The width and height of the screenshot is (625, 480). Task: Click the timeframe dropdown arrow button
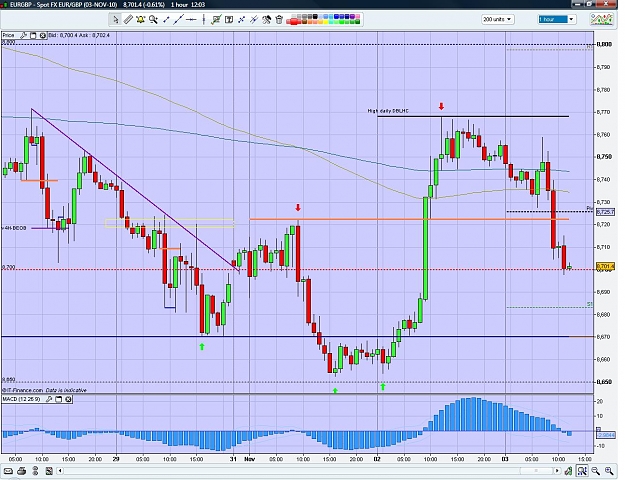click(571, 19)
